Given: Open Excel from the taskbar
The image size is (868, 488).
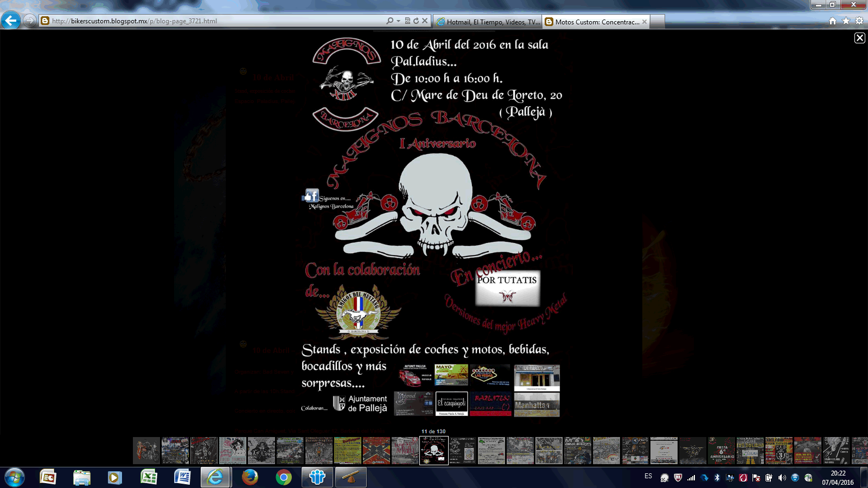Looking at the screenshot, I should tap(149, 477).
